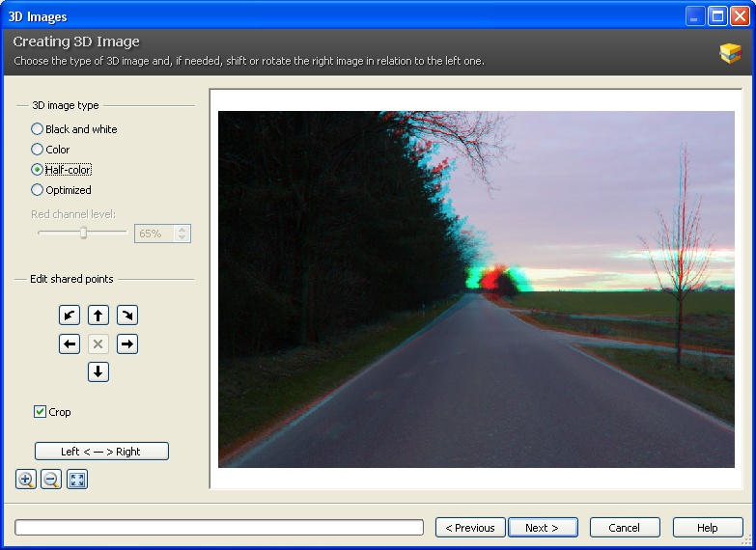Shift right image right with right arrow

(127, 344)
